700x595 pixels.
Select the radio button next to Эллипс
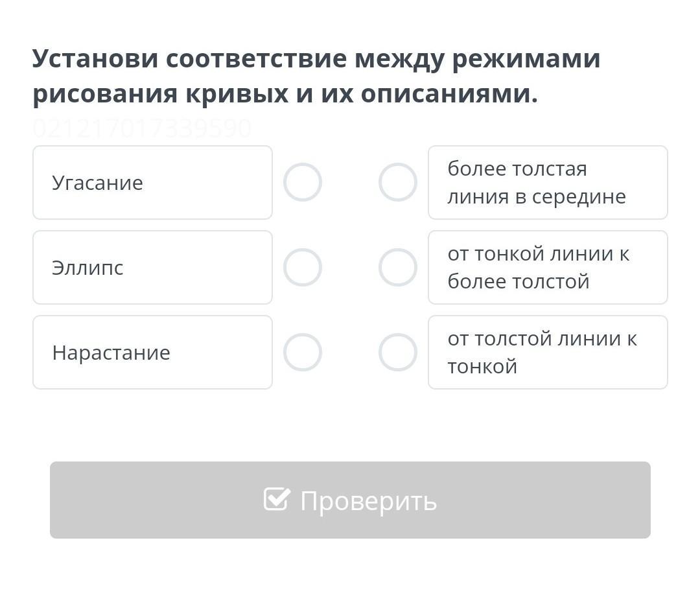pos(303,267)
